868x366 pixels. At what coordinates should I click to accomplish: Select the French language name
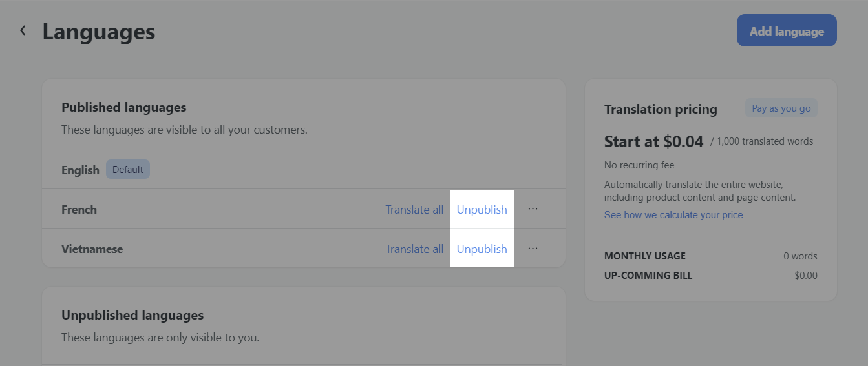tap(79, 210)
